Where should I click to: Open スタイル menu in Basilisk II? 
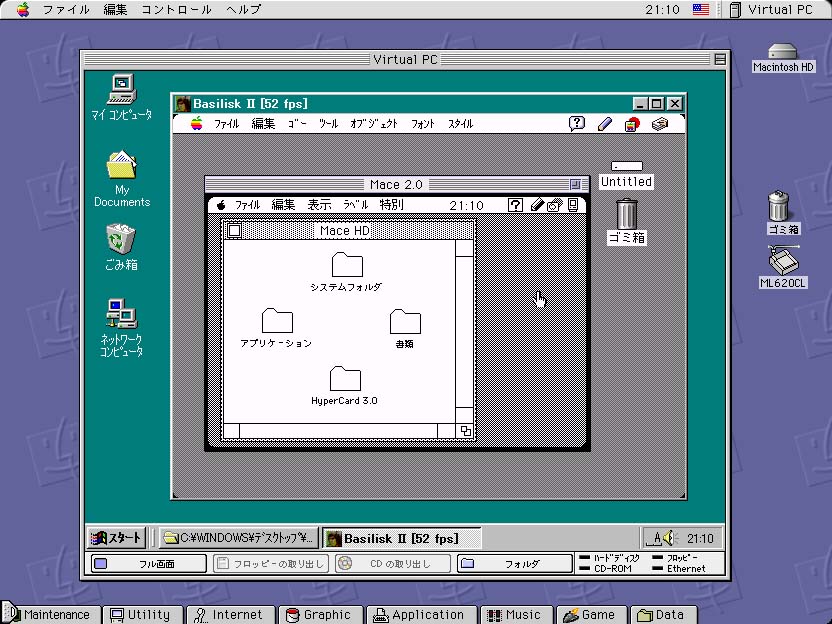point(460,124)
